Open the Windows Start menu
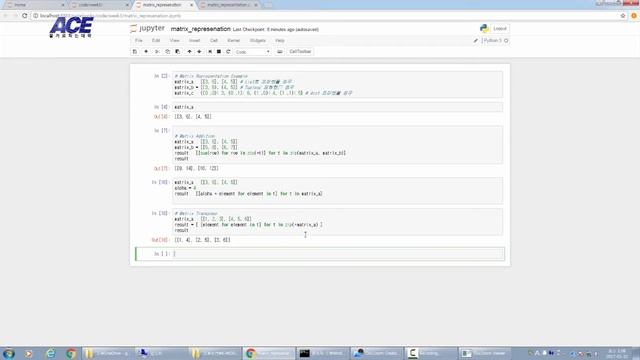The width and height of the screenshot is (640, 360). coord(9,353)
